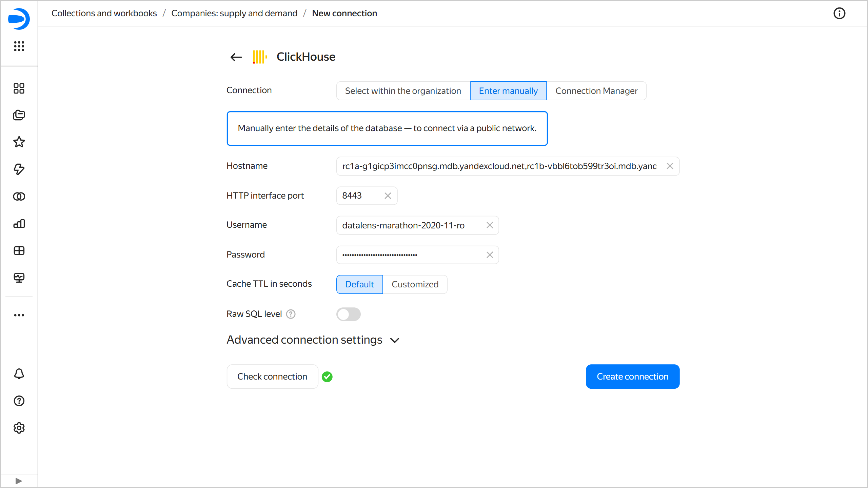
Task: Open the settings gear icon in sidebar
Action: (x=19, y=428)
